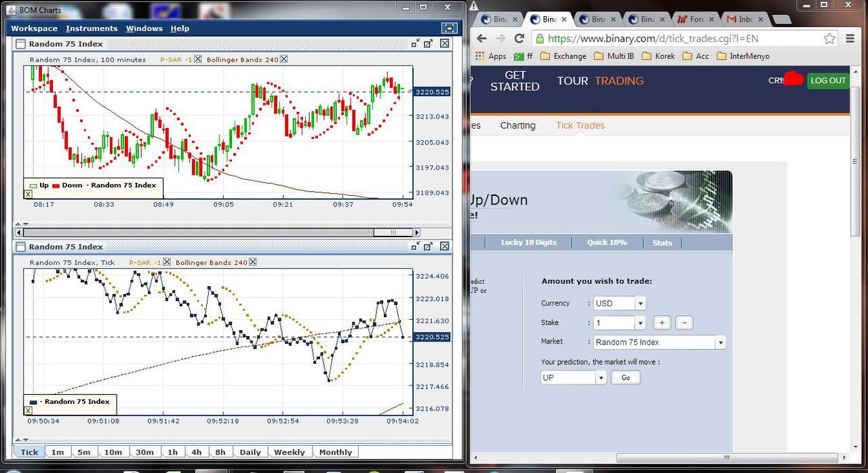
Task: Open the Workspace menu
Action: [x=34, y=28]
